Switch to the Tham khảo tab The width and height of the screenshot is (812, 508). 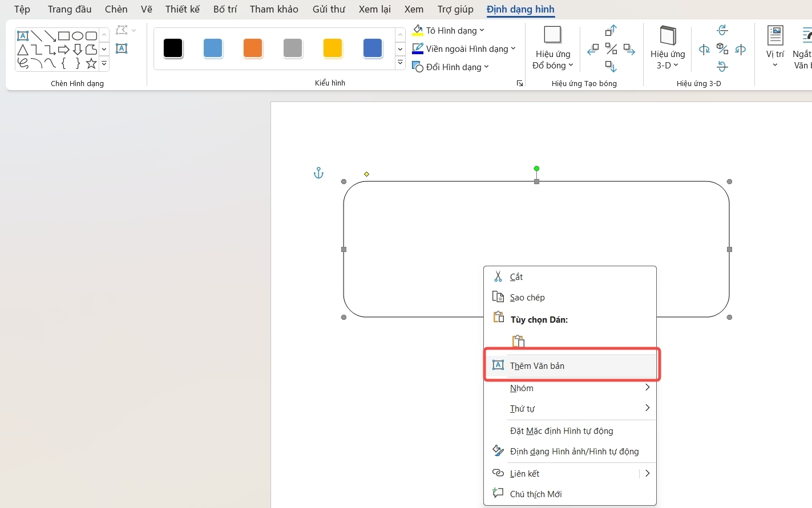click(x=274, y=9)
